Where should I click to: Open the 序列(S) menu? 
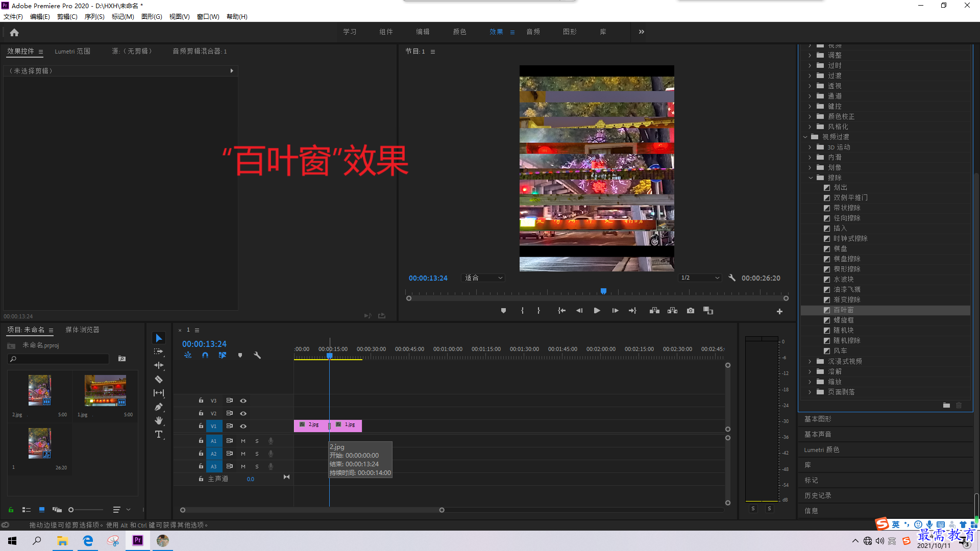(x=94, y=17)
